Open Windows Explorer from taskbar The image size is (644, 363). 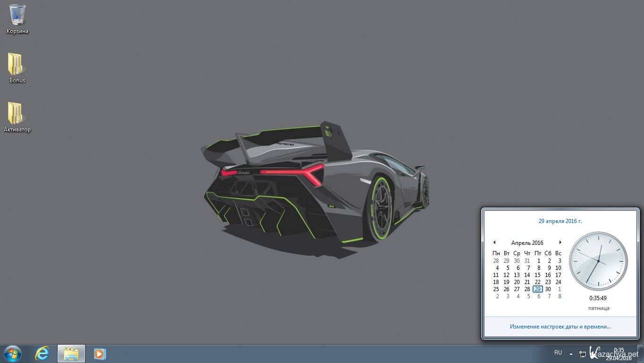71,354
